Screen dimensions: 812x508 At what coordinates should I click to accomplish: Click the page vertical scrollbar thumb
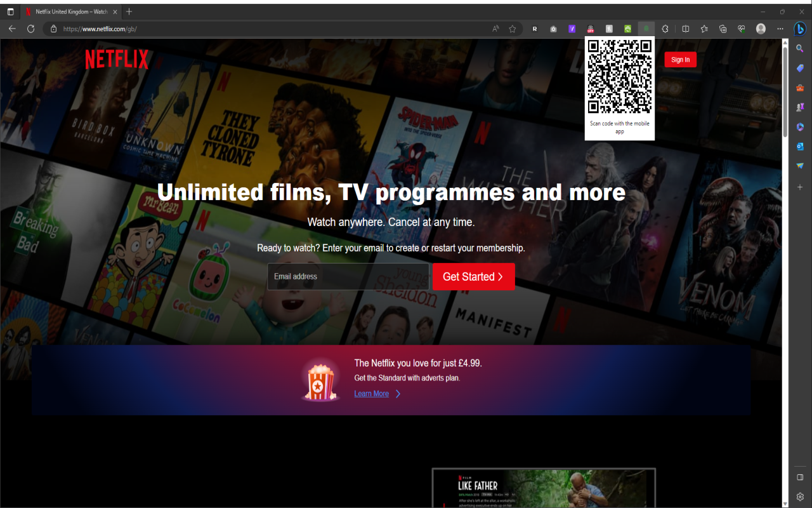tap(785, 92)
